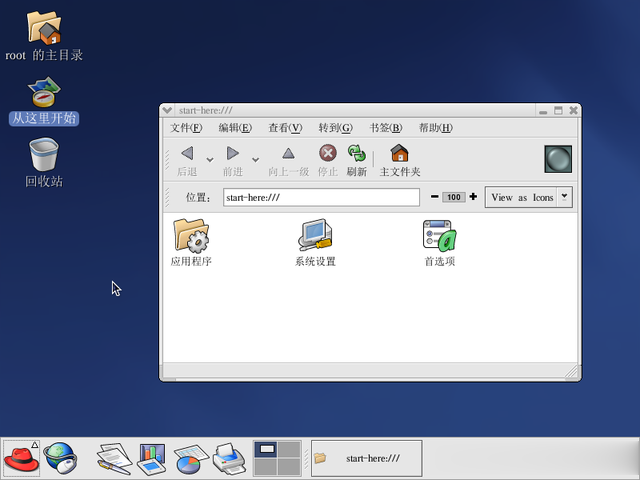Open the 文件(F) File menu
Screen dimensions: 640x480
(x=186, y=128)
